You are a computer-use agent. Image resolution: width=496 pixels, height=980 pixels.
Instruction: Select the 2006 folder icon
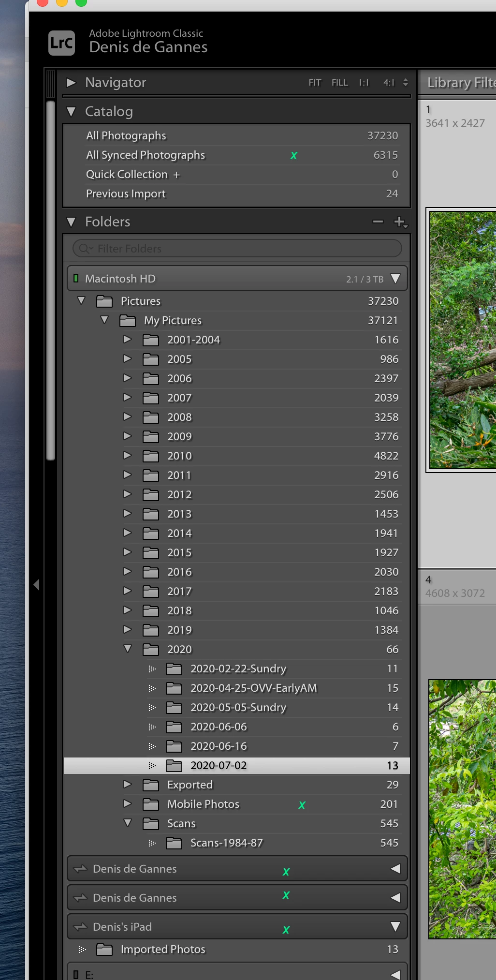[151, 379]
